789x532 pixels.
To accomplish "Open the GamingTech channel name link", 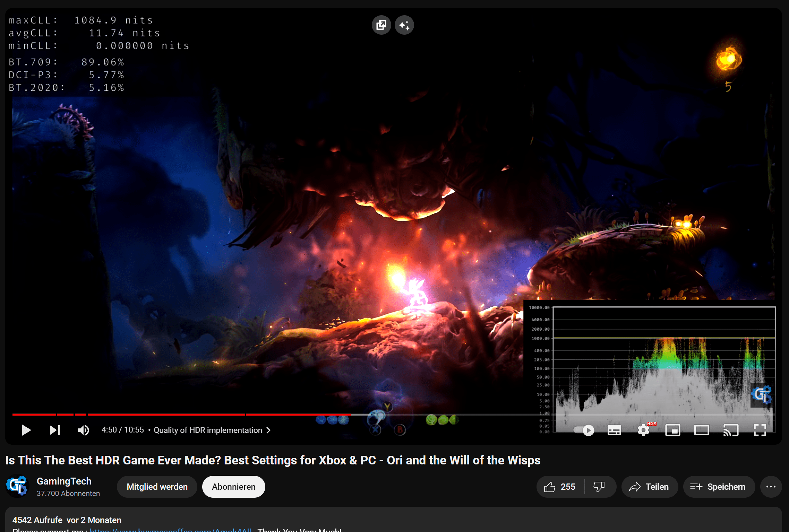I will pos(64,481).
